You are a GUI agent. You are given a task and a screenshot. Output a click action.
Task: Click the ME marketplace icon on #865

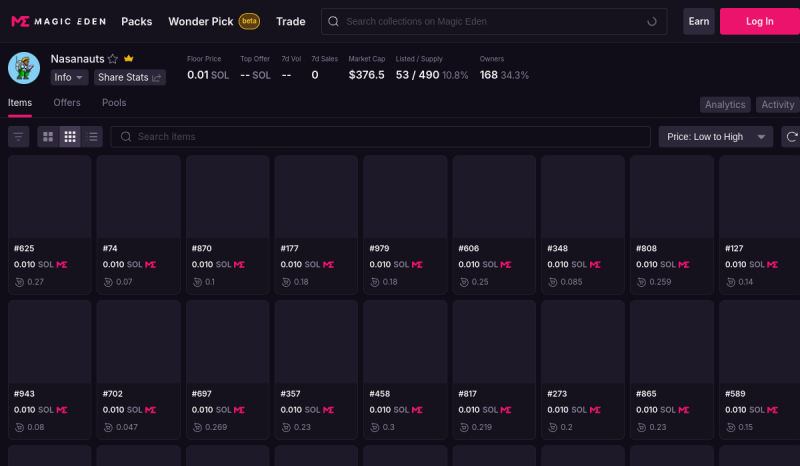click(x=684, y=410)
